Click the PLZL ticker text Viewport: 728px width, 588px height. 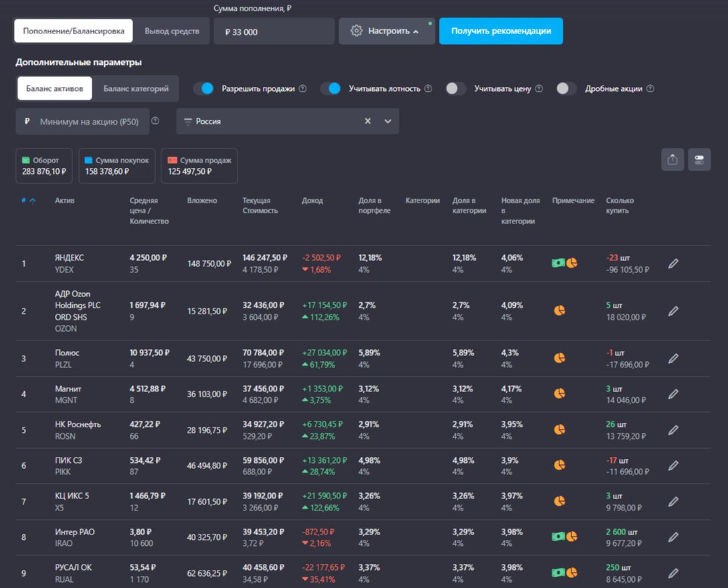click(63, 365)
